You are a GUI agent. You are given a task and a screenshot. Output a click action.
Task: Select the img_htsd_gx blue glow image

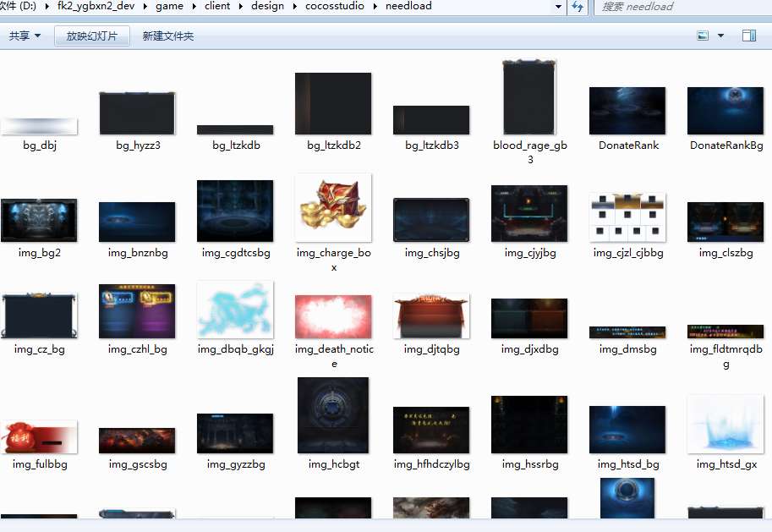click(x=725, y=425)
